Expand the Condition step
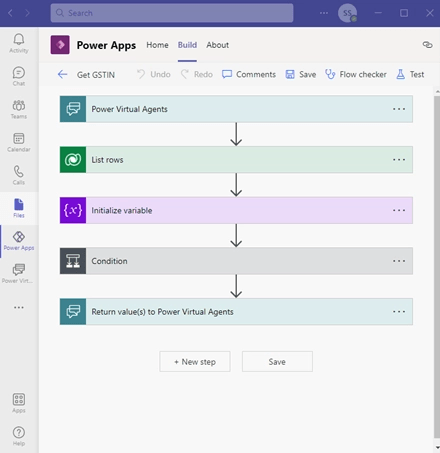The width and height of the screenshot is (440, 453). (236, 261)
